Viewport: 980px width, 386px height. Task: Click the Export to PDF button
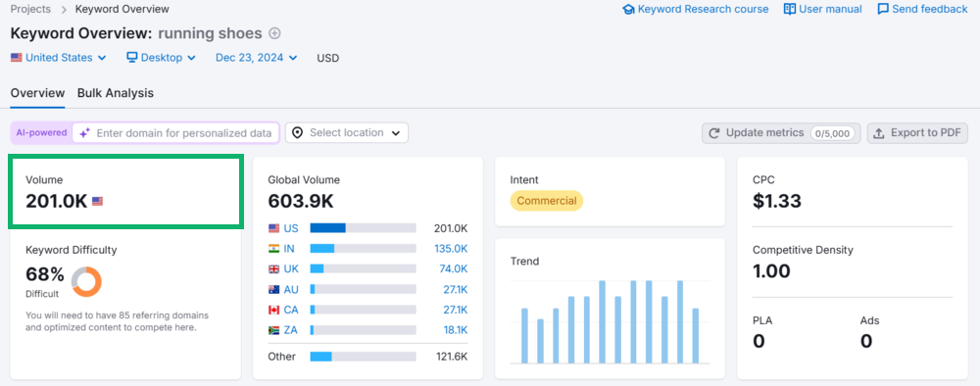tap(917, 133)
